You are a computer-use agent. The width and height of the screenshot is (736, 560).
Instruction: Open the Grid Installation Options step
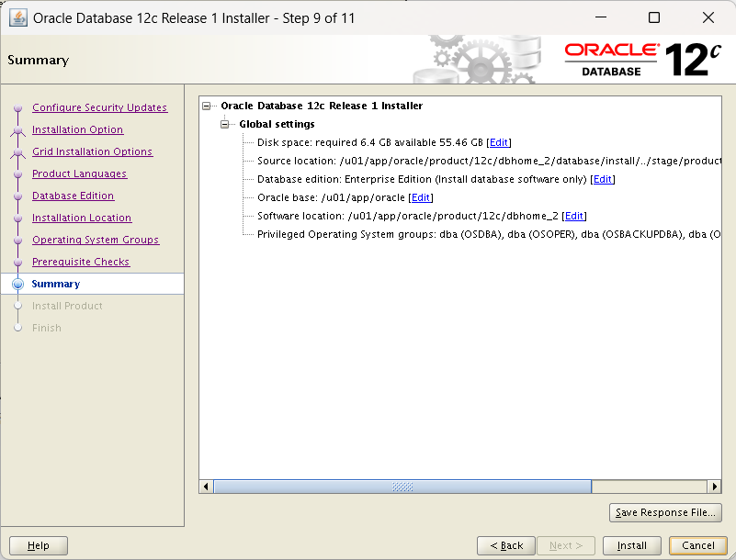tap(93, 151)
